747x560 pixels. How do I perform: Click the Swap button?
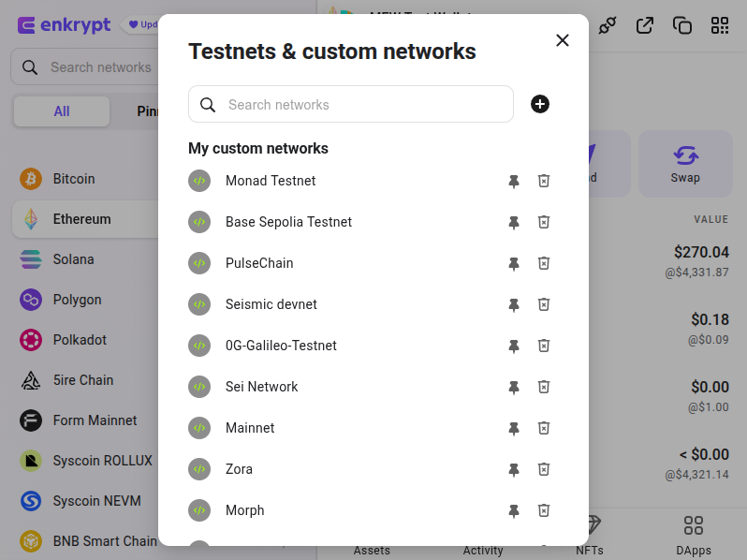pyautogui.click(x=685, y=164)
